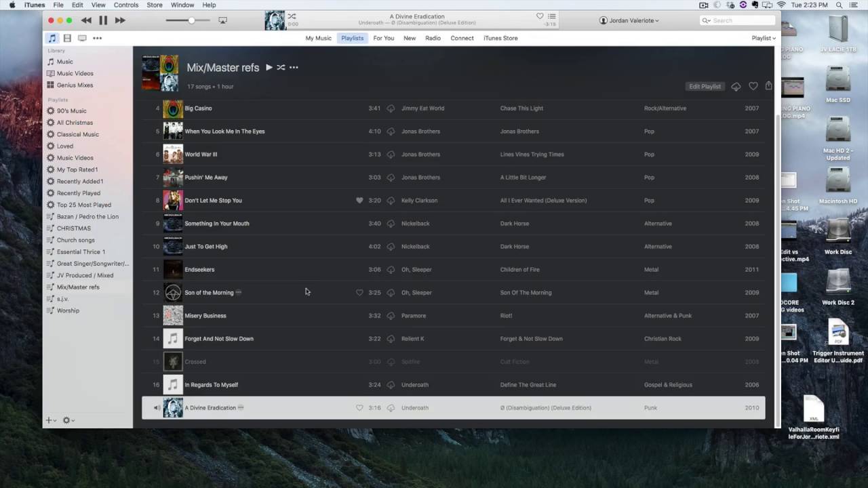The height and width of the screenshot is (488, 868).
Task: Open the Radio tab
Action: pyautogui.click(x=433, y=38)
